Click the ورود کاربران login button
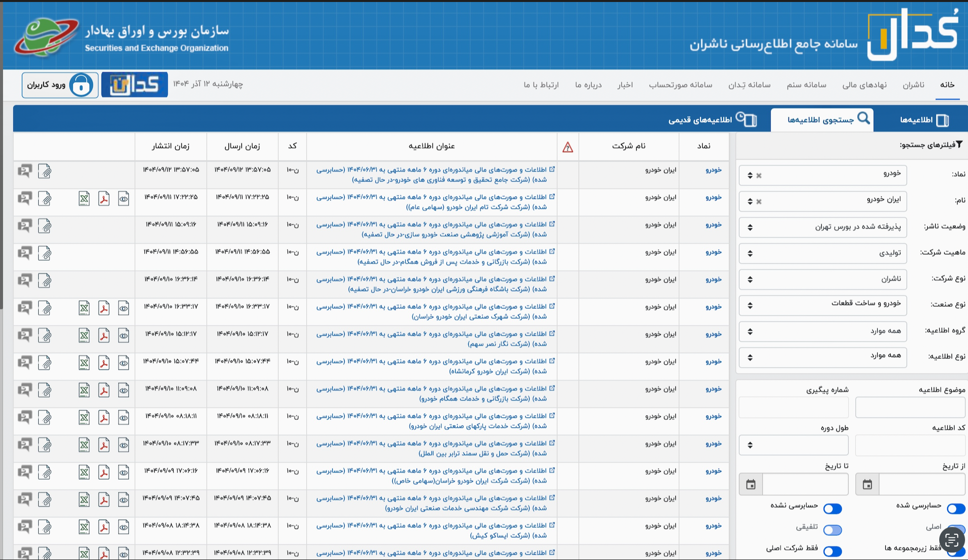This screenshot has width=968, height=560. (x=47, y=85)
